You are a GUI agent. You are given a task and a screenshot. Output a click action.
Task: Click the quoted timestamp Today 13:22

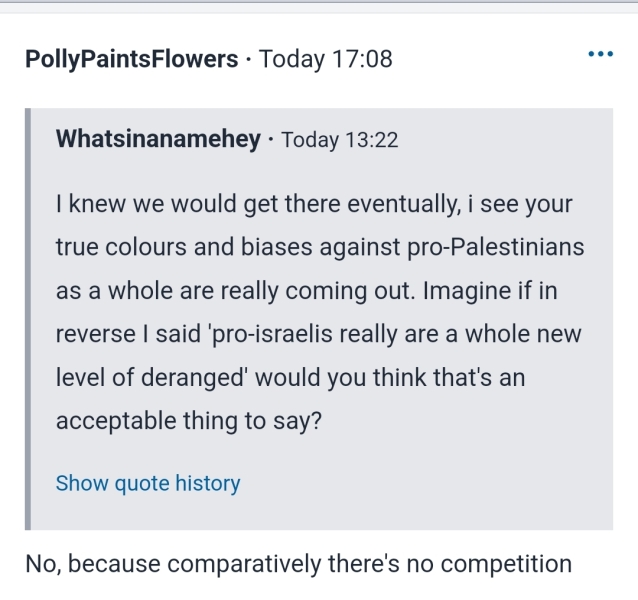(x=341, y=139)
